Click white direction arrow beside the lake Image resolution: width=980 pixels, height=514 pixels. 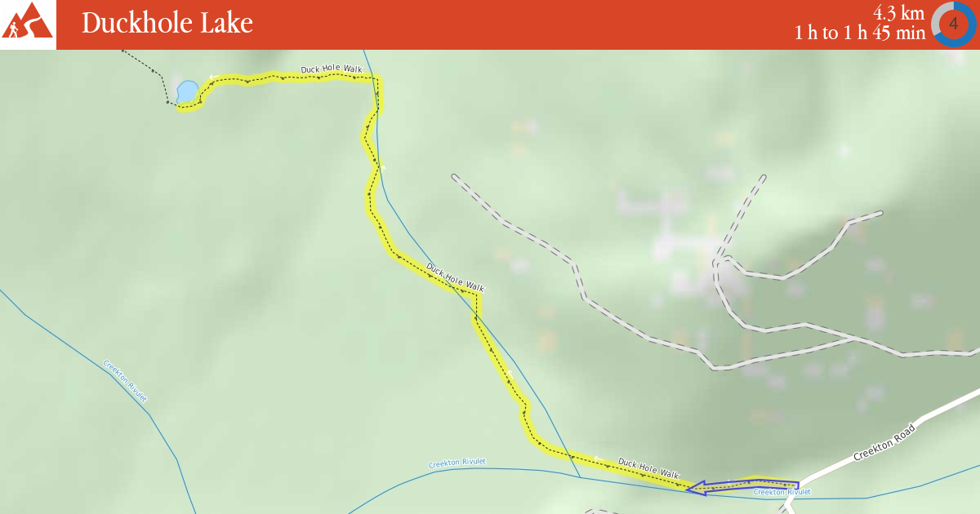coord(212,78)
